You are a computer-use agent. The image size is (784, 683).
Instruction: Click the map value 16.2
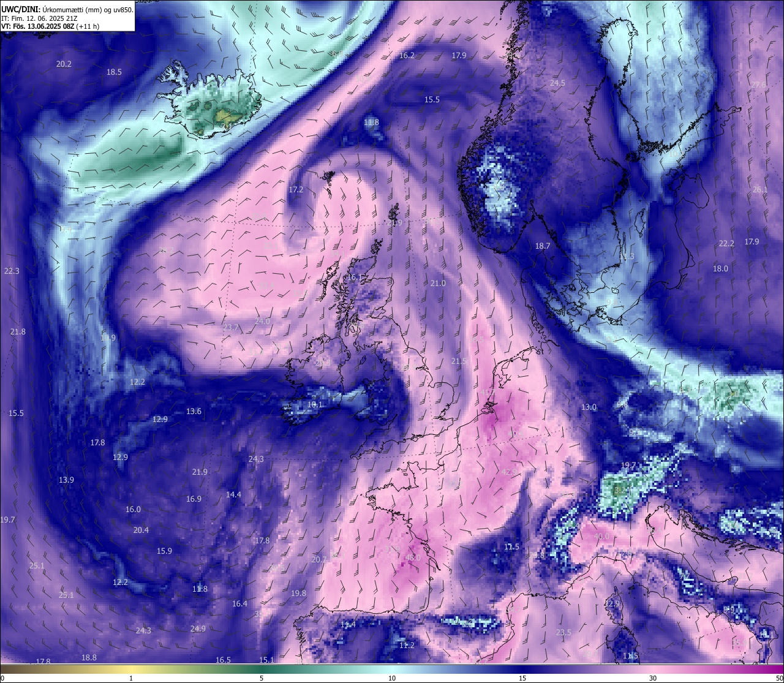point(407,56)
